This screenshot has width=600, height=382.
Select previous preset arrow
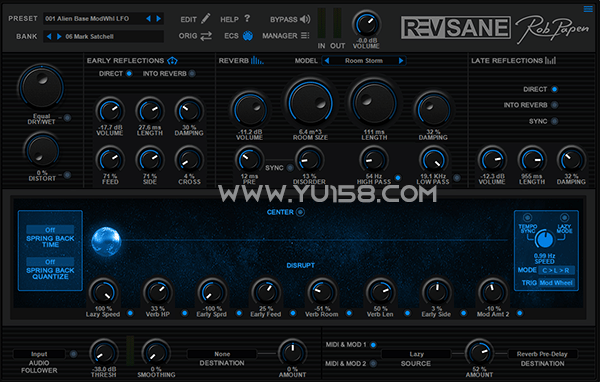148,18
